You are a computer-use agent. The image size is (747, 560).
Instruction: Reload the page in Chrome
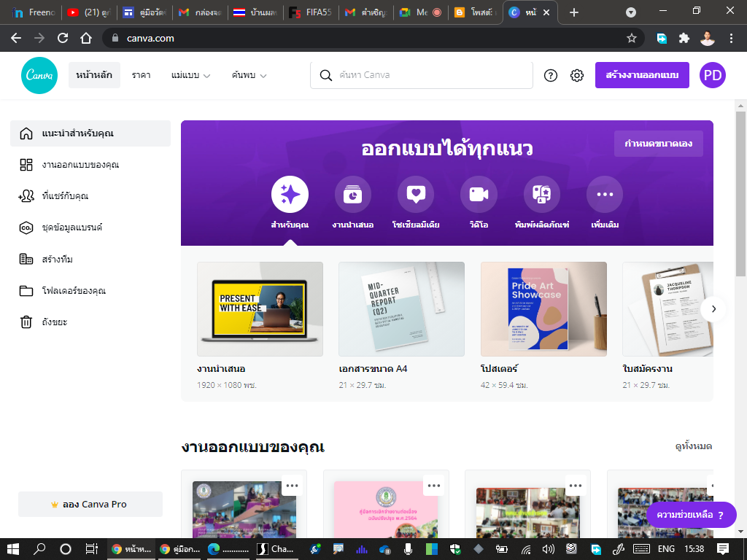pos(63,38)
